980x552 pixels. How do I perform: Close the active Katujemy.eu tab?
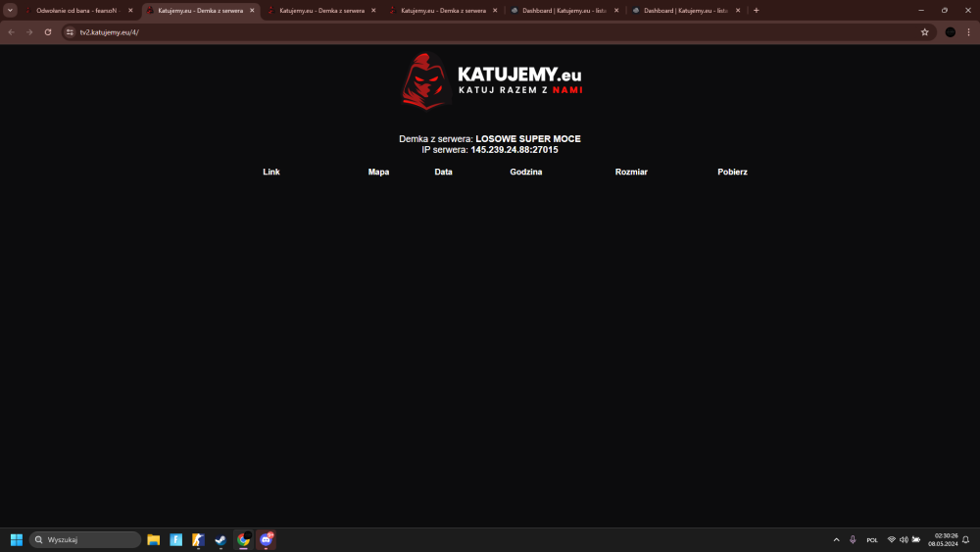[x=252, y=11]
